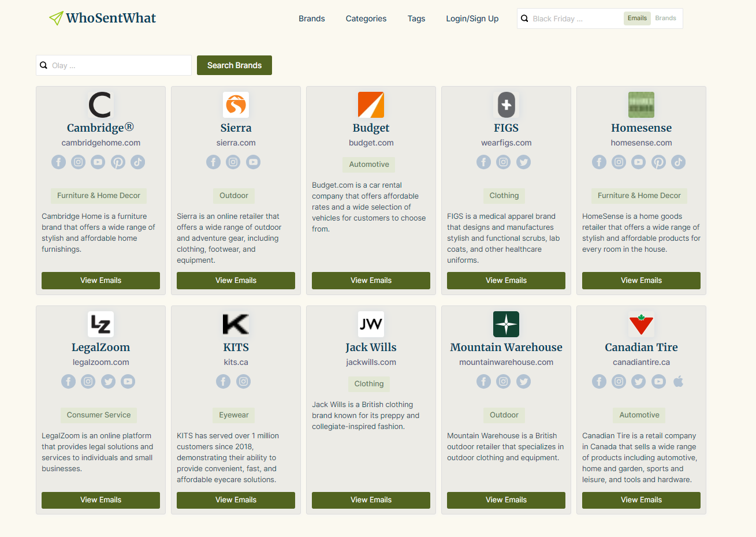Image resolution: width=756 pixels, height=537 pixels.
Task: Open KITS Facebook icon
Action: pyautogui.click(x=224, y=382)
